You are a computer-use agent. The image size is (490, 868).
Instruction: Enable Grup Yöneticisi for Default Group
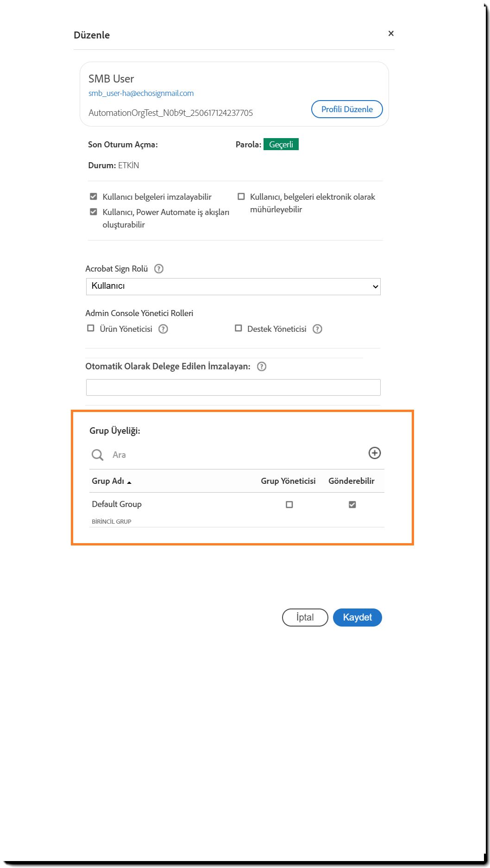289,504
